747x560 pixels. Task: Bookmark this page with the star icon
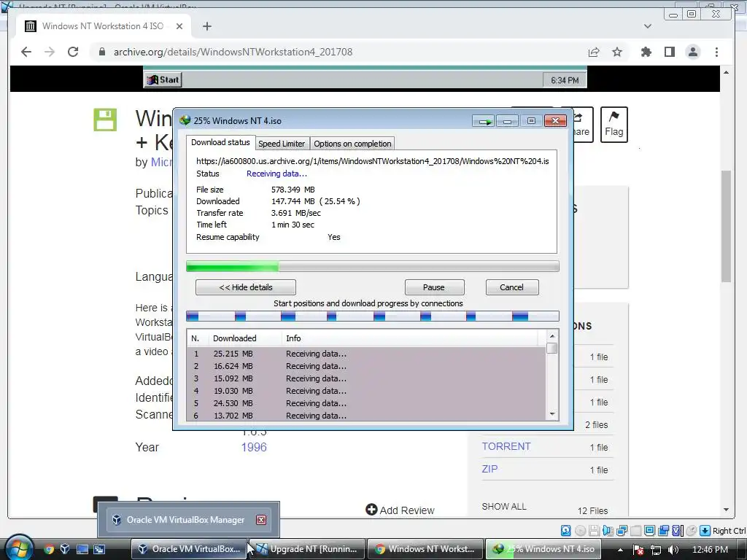[617, 52]
